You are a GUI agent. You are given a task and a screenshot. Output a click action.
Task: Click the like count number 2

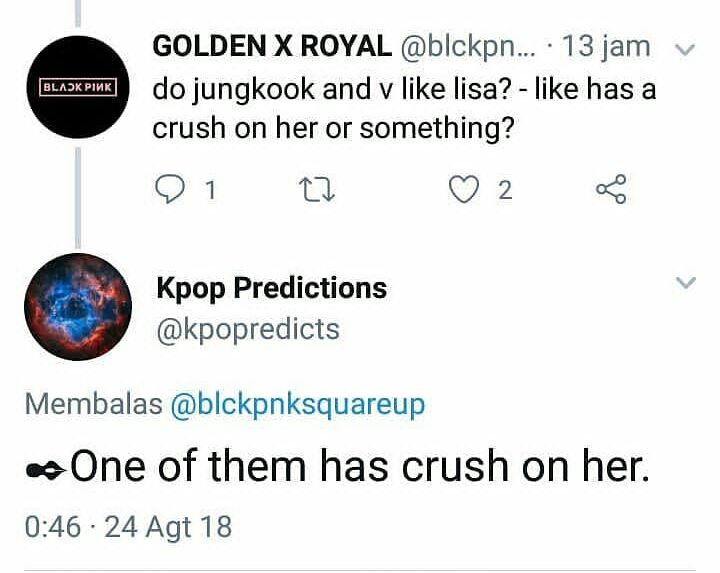coord(505,190)
